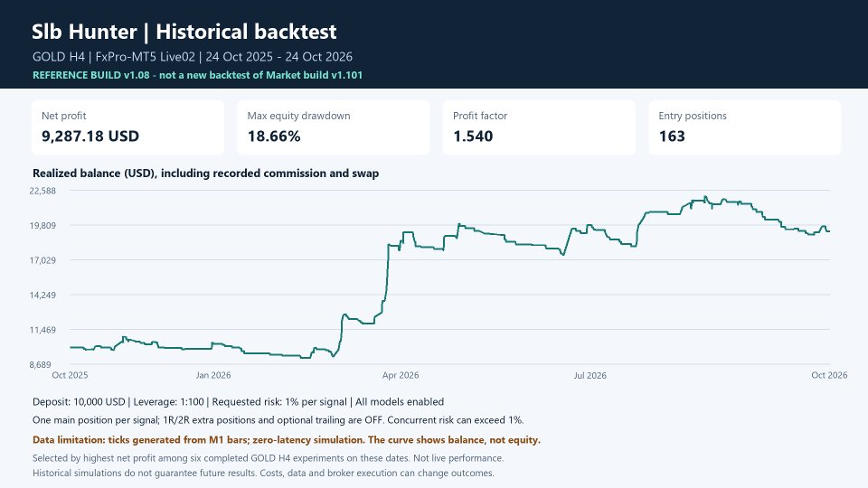Click the 'Jul 2026' x-axis label

point(590,375)
